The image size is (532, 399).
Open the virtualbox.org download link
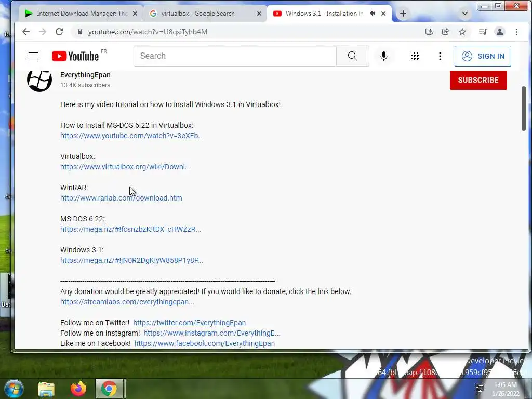pos(125,167)
